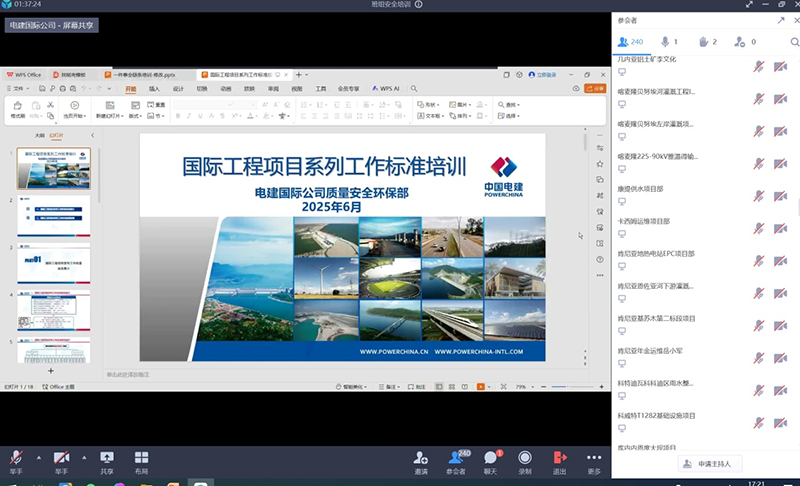Viewport: 800px width, 486px height.
Task: Switch to the 插入 ribbon tab
Action: coord(154,89)
